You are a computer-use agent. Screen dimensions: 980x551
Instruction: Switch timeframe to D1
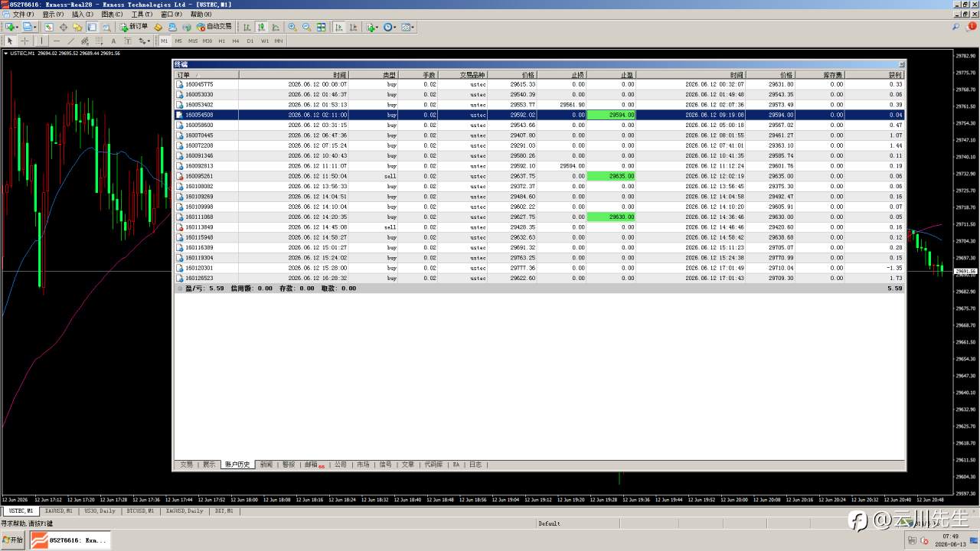click(x=250, y=41)
